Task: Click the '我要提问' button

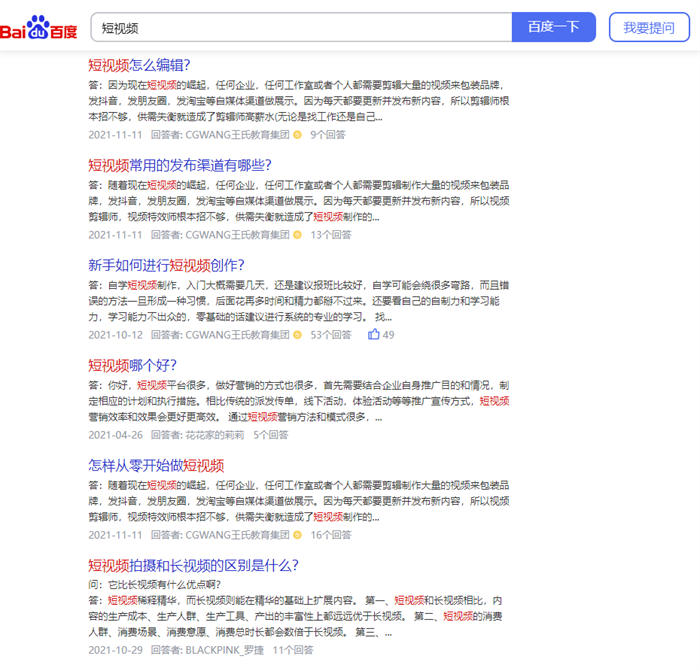Action: tap(648, 27)
